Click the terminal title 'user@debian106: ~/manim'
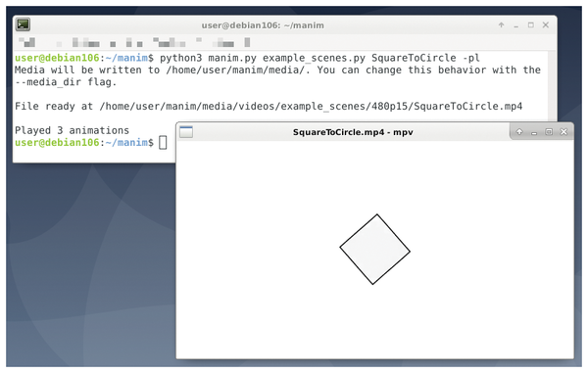The image size is (588, 373). coord(263,25)
